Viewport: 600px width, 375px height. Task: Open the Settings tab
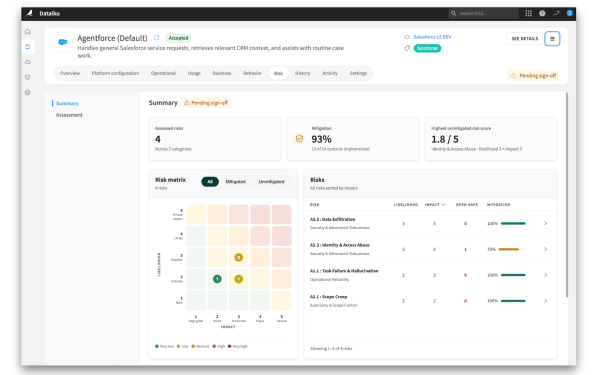click(x=358, y=73)
